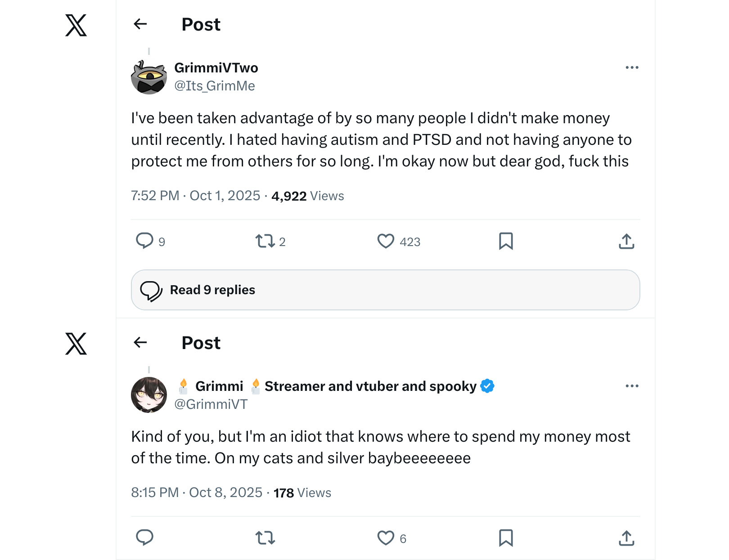
Task: Open more options for Grimmi's post
Action: [632, 386]
